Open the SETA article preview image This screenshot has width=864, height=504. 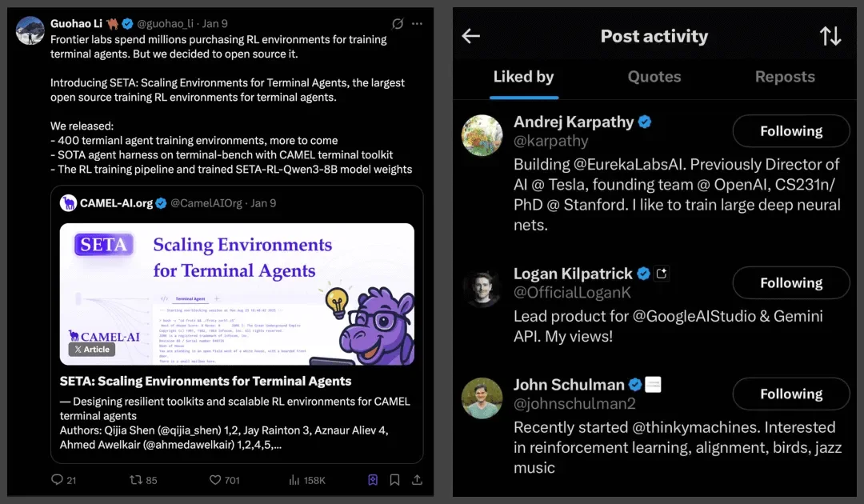coord(237,292)
